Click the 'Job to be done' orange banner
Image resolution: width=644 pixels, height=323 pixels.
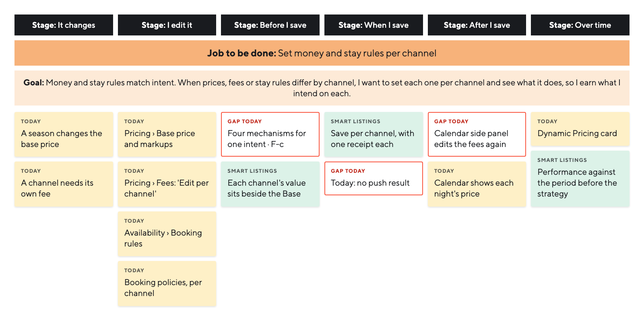click(322, 53)
